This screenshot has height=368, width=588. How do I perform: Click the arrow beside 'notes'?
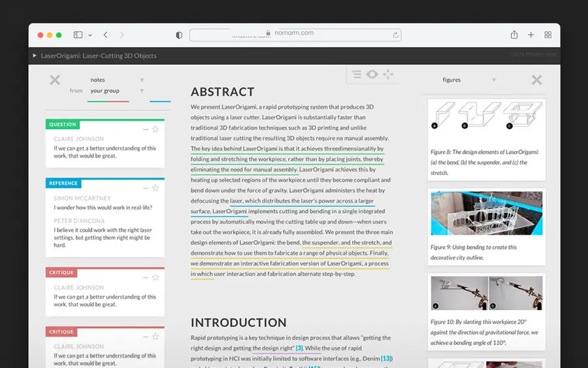click(x=142, y=80)
